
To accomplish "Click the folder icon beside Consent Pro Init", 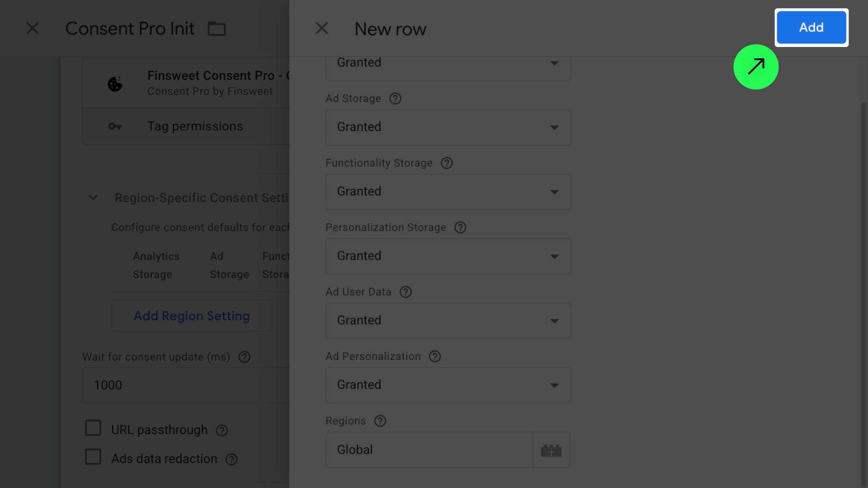I will click(x=217, y=29).
